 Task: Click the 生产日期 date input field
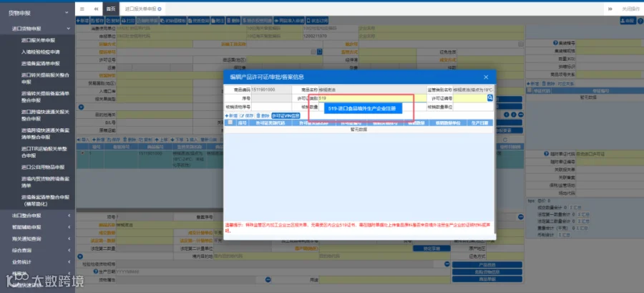[283, 272]
